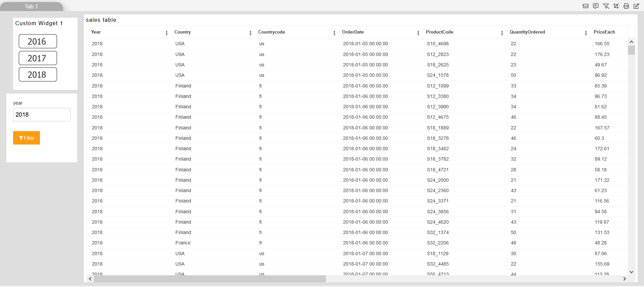Screen dimensions: 644x287
Task: Select product code S32_4485 cell
Action: point(438,264)
